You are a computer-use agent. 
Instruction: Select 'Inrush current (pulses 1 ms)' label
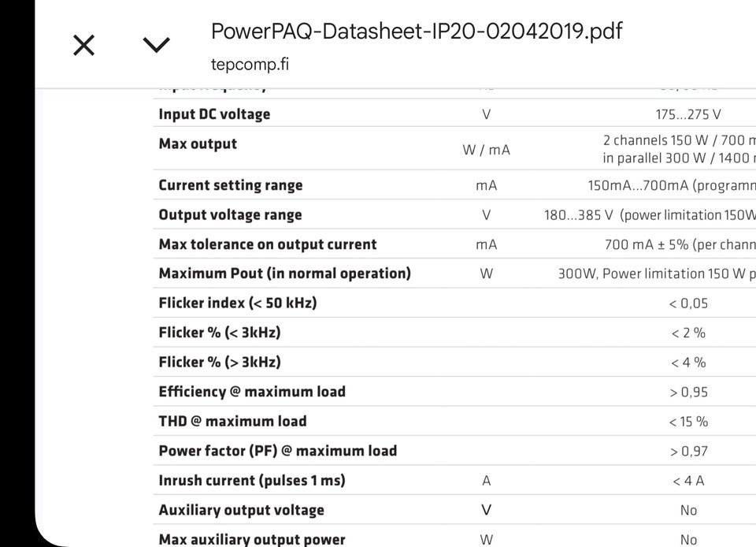click(x=252, y=481)
